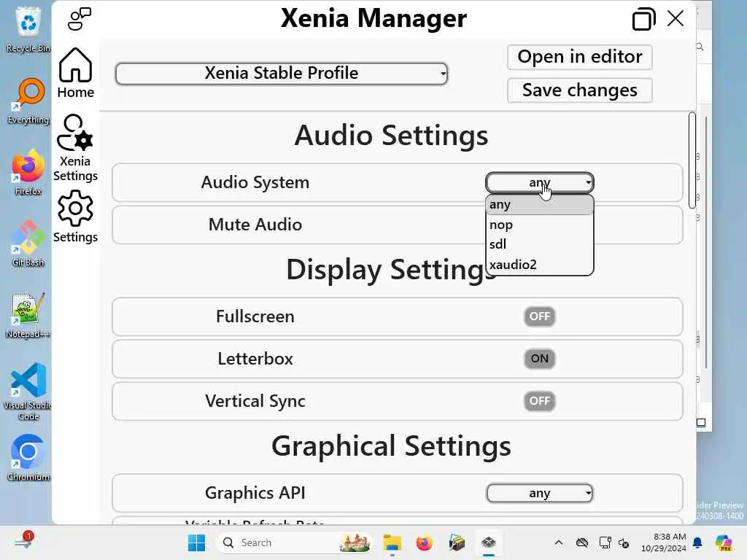Open Git Bash desktop shortcut

[28, 244]
